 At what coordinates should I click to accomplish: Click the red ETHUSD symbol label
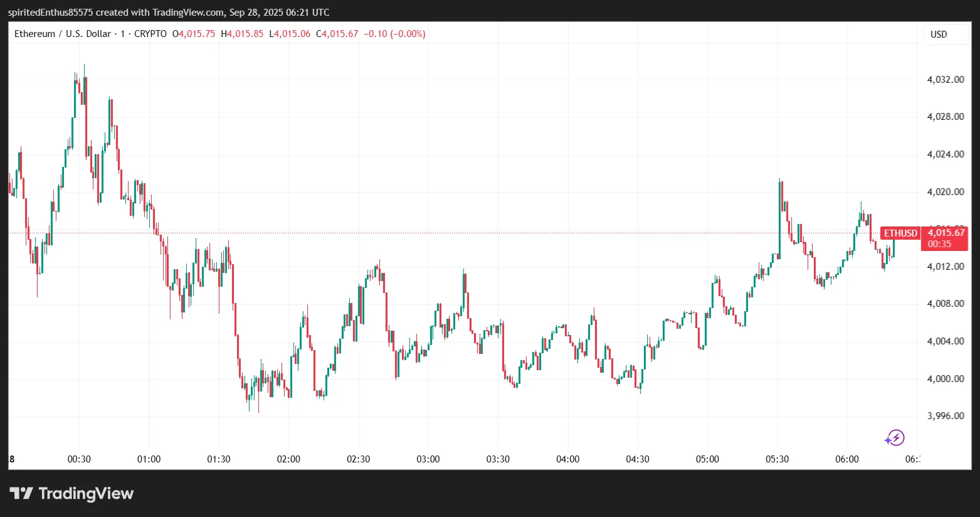pos(900,233)
